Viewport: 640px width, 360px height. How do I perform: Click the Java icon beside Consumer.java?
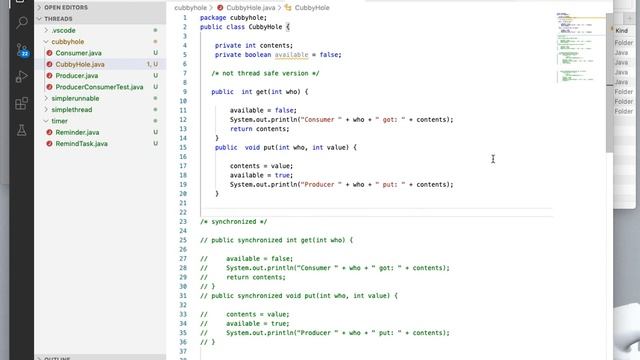point(49,53)
